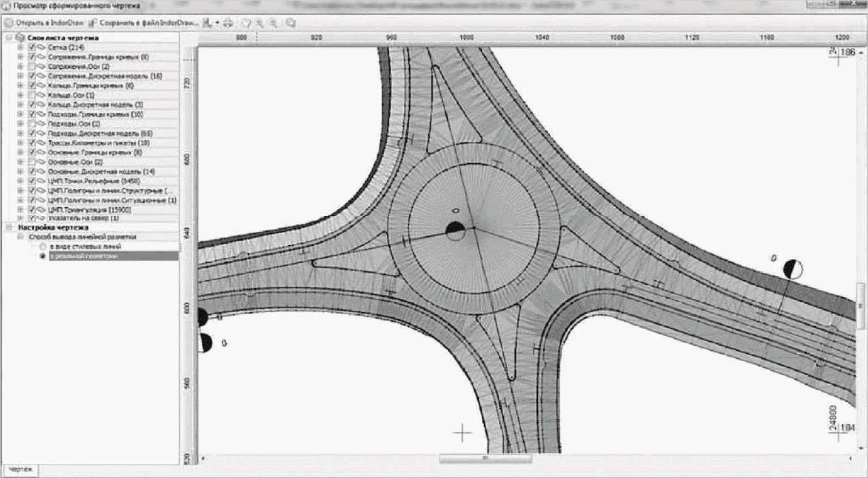Click the zoom in magnifier icon
The image size is (868, 478).
click(260, 23)
